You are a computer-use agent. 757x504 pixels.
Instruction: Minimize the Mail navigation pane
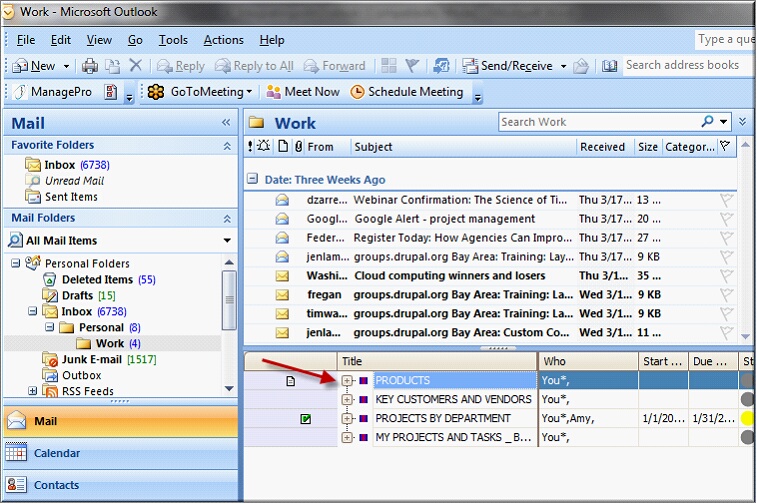tap(226, 123)
